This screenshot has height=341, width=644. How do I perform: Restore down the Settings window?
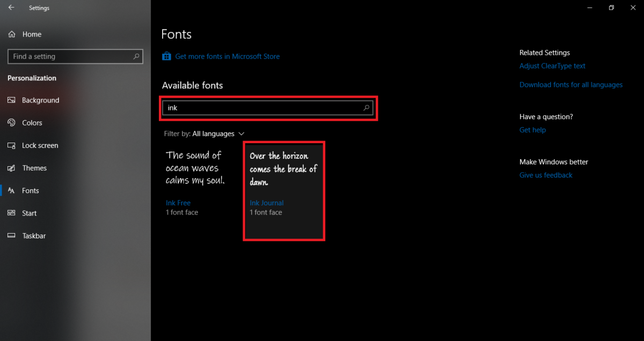pyautogui.click(x=611, y=8)
